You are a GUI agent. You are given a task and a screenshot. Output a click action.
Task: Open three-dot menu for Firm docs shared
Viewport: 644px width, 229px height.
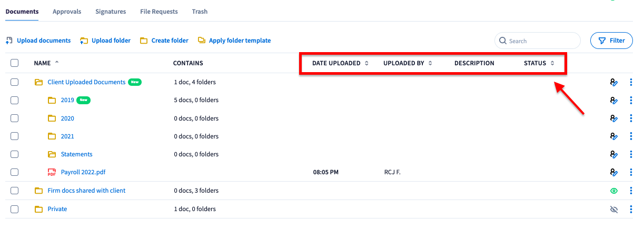point(631,191)
